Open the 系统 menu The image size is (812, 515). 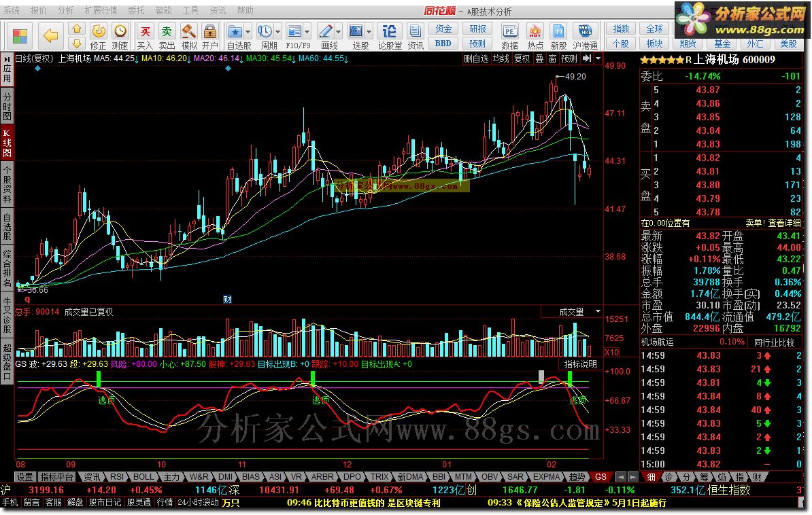12,10
